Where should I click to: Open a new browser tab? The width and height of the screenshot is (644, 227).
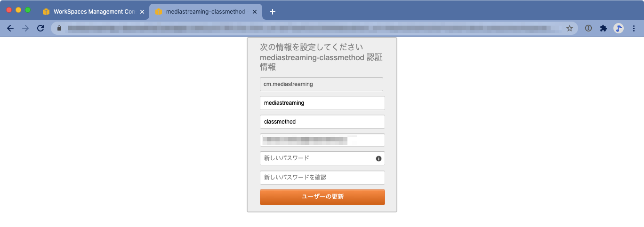click(273, 12)
